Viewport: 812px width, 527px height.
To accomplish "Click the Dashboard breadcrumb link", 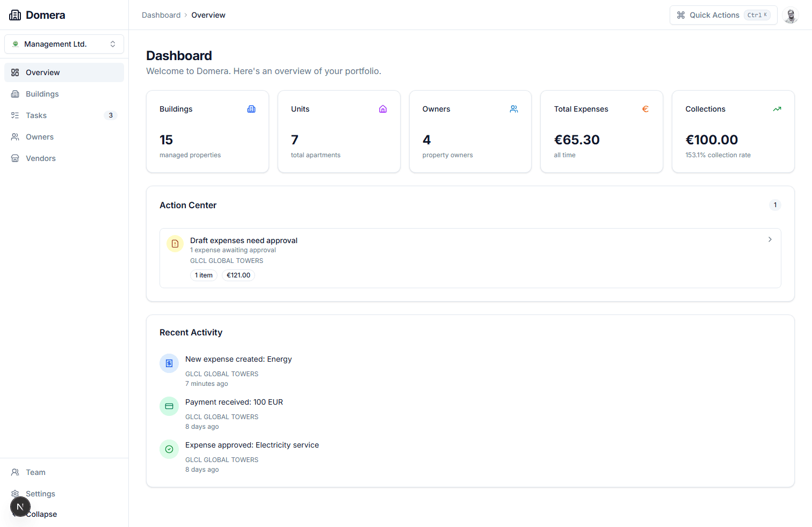I will pyautogui.click(x=161, y=14).
